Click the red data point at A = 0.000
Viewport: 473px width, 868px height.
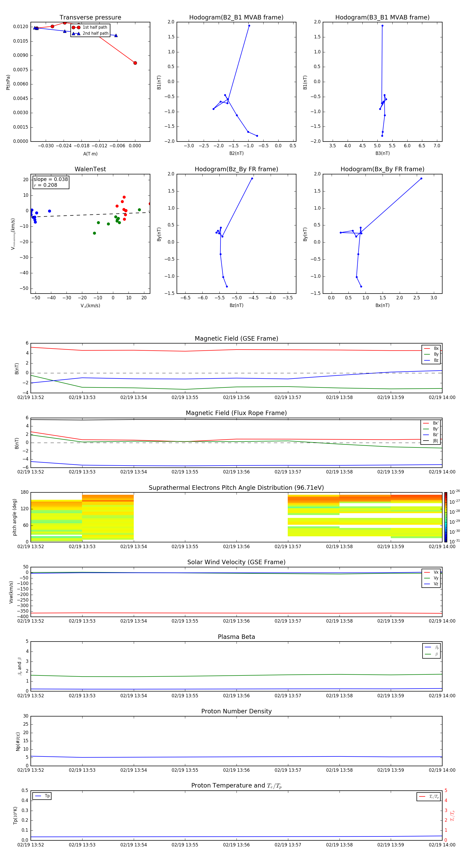(135, 63)
